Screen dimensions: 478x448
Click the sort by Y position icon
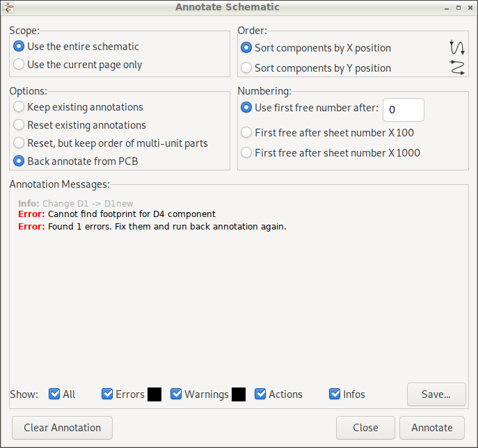click(x=456, y=67)
